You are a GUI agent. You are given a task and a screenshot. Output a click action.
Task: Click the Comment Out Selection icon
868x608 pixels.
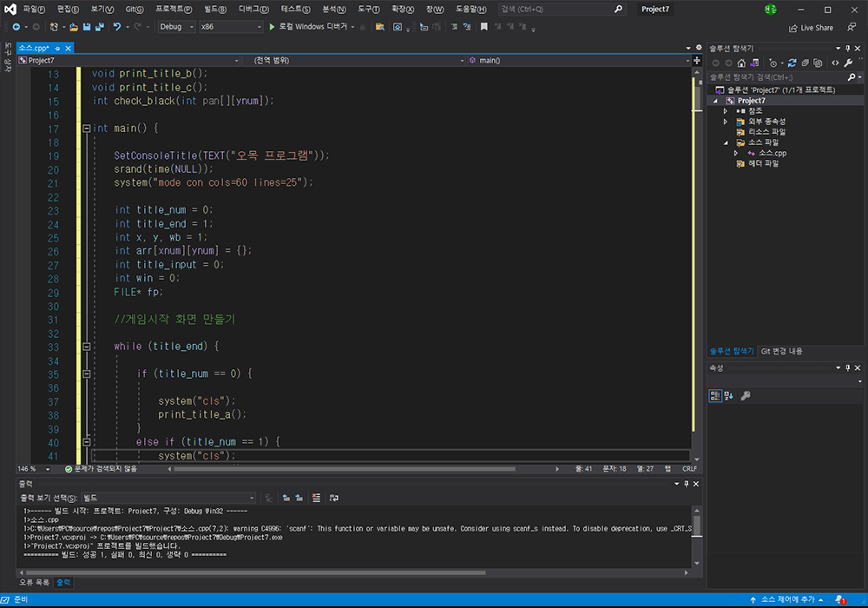pyautogui.click(x=454, y=27)
